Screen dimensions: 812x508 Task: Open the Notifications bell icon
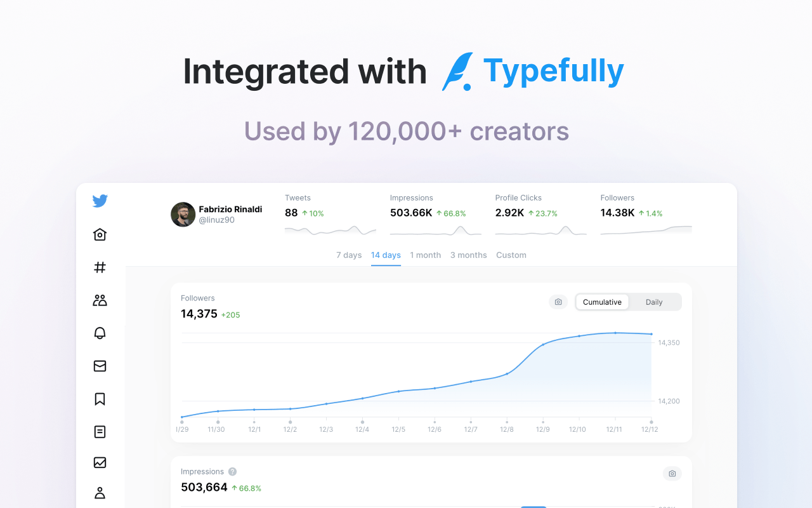tap(100, 333)
